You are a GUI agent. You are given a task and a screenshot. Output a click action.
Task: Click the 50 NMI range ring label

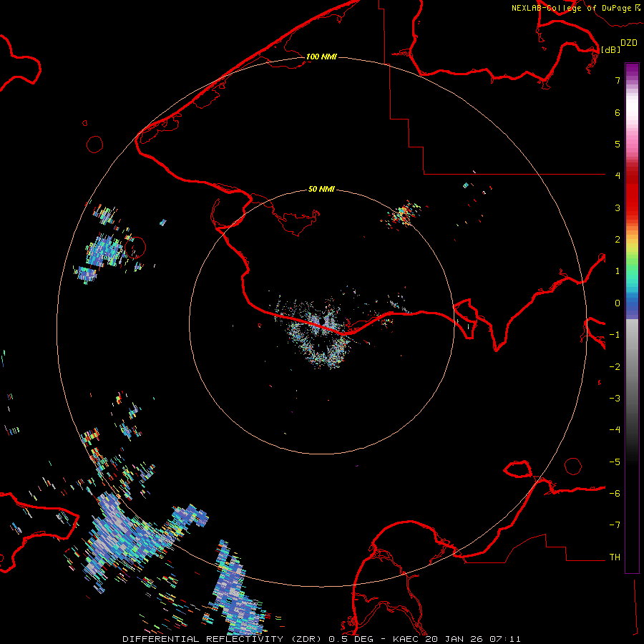click(x=321, y=189)
